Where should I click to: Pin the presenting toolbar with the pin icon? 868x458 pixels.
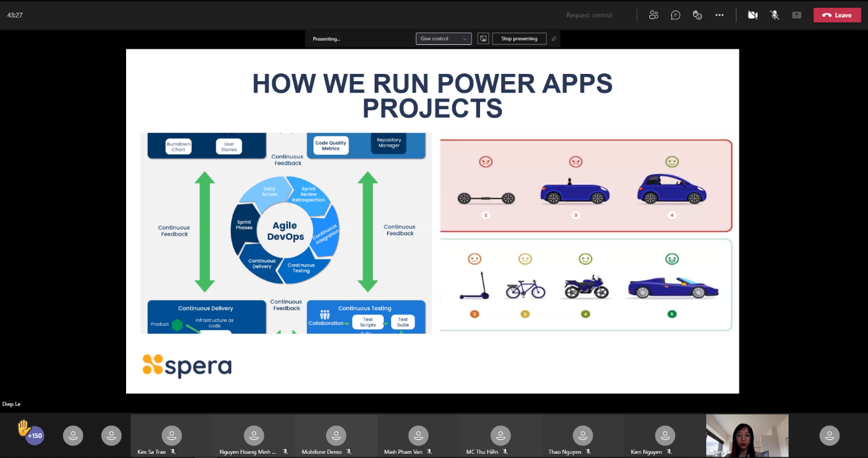tap(553, 39)
